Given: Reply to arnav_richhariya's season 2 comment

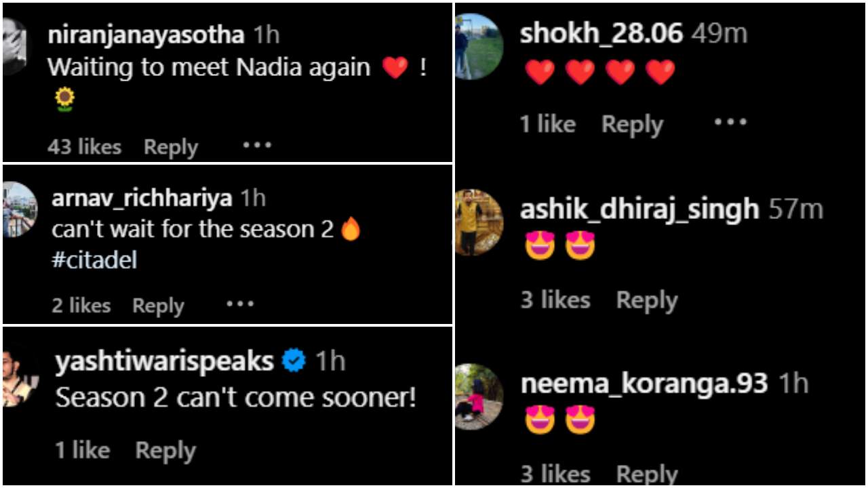Looking at the screenshot, I should click(x=158, y=306).
